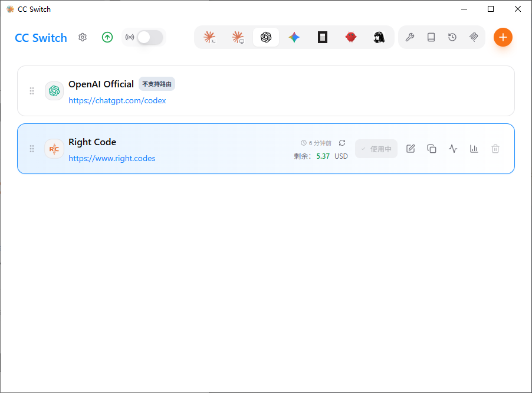Select the black square app tab
The height and width of the screenshot is (393, 532).
tap(322, 37)
